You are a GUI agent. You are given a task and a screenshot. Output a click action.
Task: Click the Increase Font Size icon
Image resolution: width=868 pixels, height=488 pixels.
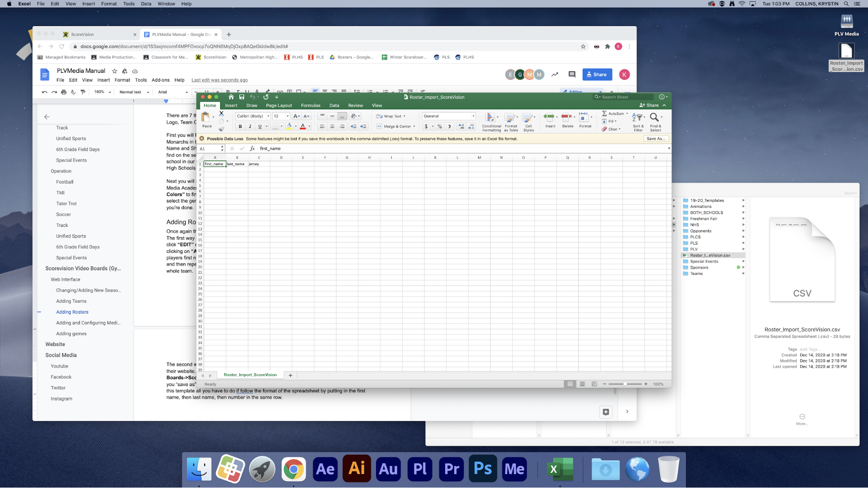click(297, 116)
